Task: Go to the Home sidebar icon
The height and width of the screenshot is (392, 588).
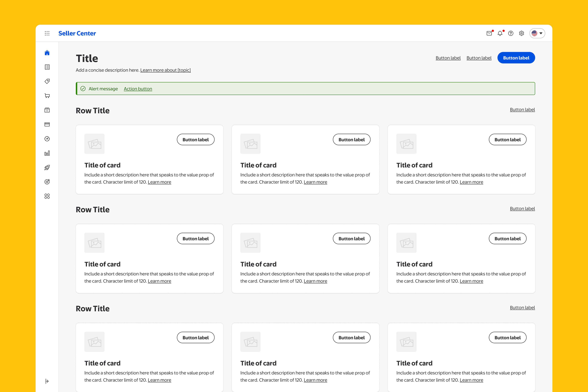Action: pyautogui.click(x=47, y=53)
